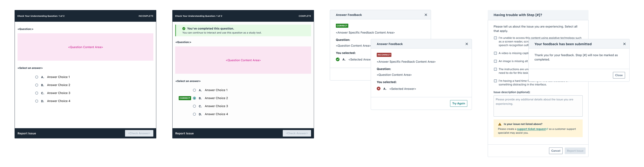
Task: Click the INCOMPLETE status label
Action: tap(146, 16)
